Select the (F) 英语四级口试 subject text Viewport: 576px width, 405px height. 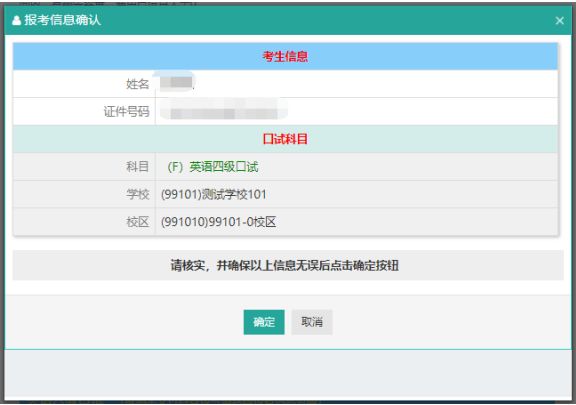coord(213,167)
